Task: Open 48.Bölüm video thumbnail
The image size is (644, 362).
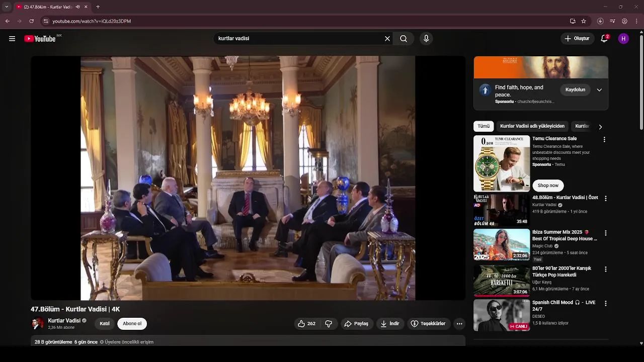Action: (x=502, y=210)
